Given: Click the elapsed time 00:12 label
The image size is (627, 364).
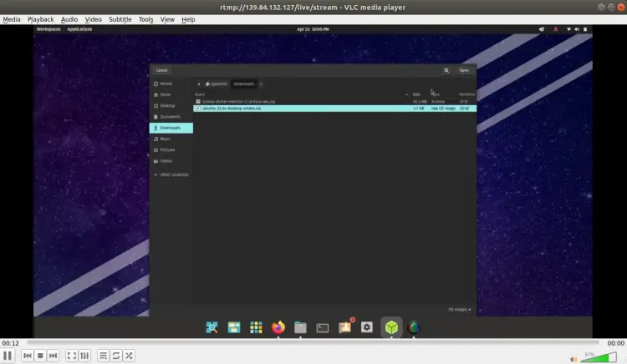Looking at the screenshot, I should 10,343.
